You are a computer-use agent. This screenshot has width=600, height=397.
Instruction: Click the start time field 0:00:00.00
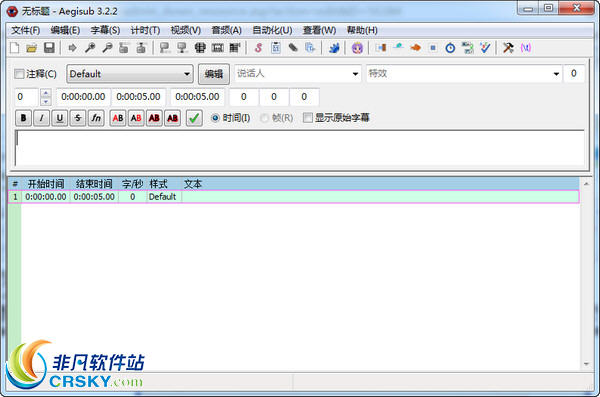(x=83, y=97)
